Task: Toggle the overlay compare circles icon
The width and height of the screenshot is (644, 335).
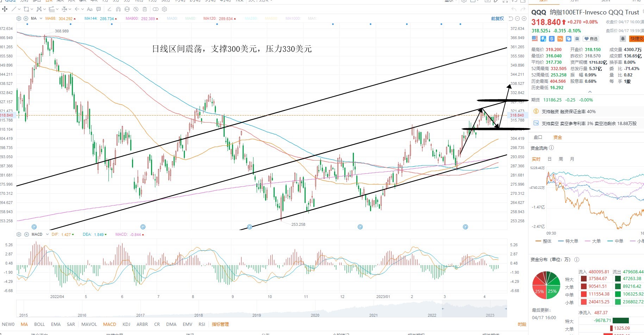Action: pos(155,9)
